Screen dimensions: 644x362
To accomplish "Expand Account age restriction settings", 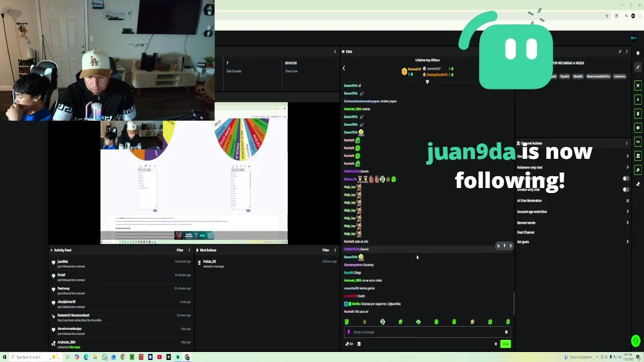I will [627, 212].
